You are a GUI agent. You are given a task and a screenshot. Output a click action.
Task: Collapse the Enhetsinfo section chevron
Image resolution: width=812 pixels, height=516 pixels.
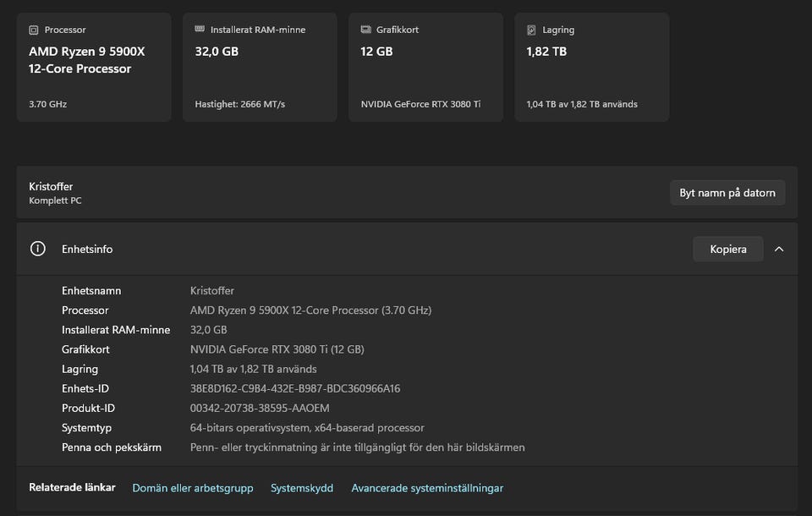pos(779,250)
